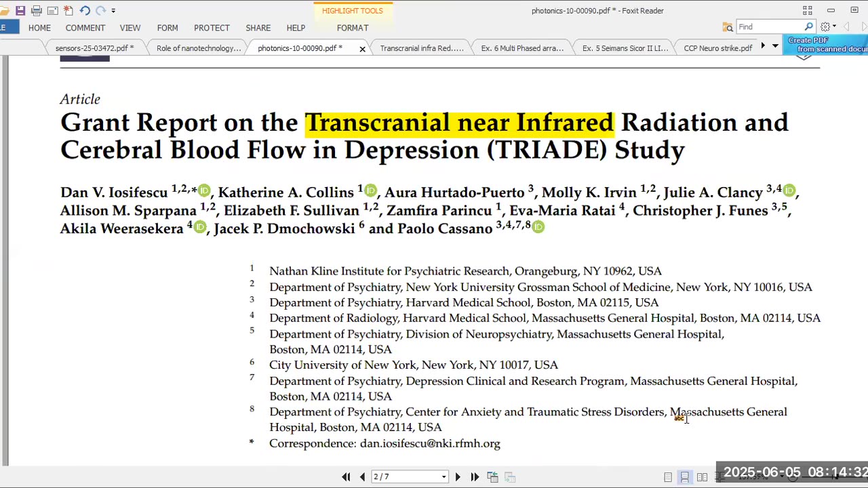Click the ORCID icon after Akila Weerasekera
The width and height of the screenshot is (868, 488).
click(x=199, y=226)
